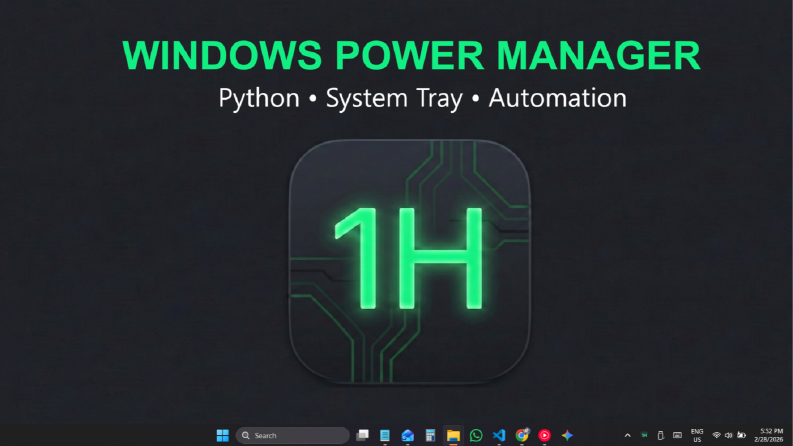Click the volume speaker tray icon
Screen dimensions: 793x446
pos(729,435)
